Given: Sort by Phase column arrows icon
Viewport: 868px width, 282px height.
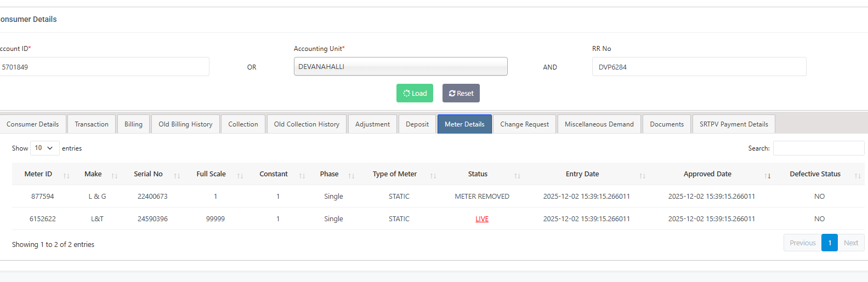Looking at the screenshot, I should pos(351,176).
